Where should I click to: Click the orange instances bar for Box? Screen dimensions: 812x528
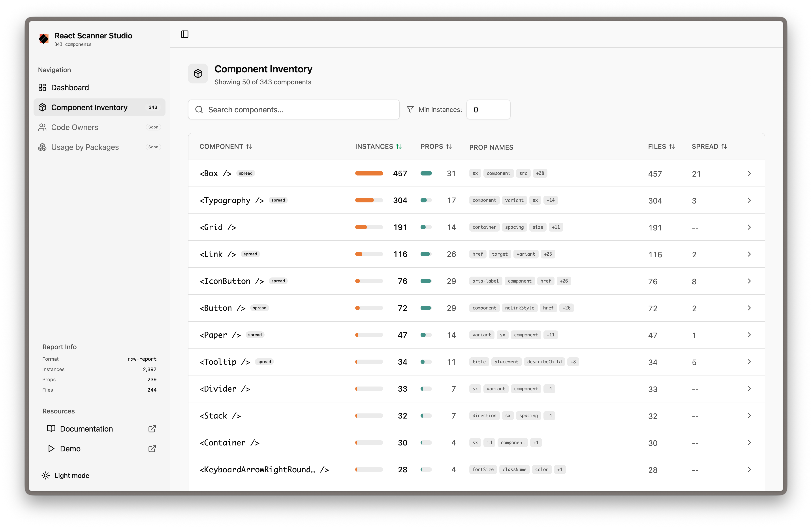369,173
